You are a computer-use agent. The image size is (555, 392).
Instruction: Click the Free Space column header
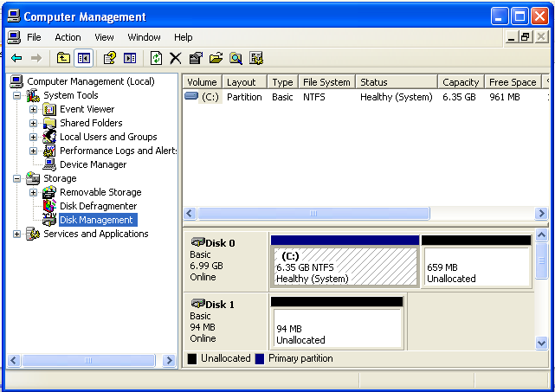click(512, 82)
